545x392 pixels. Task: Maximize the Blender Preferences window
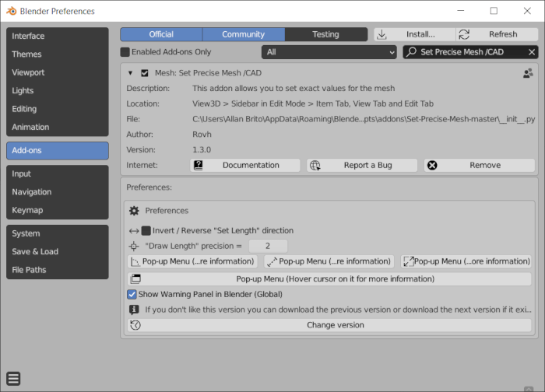click(x=494, y=11)
